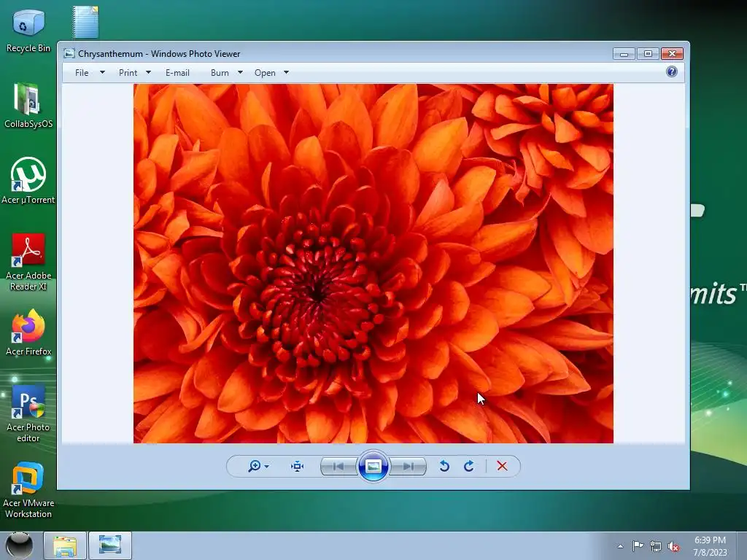Rotate the picture counterclockwise

point(444,466)
